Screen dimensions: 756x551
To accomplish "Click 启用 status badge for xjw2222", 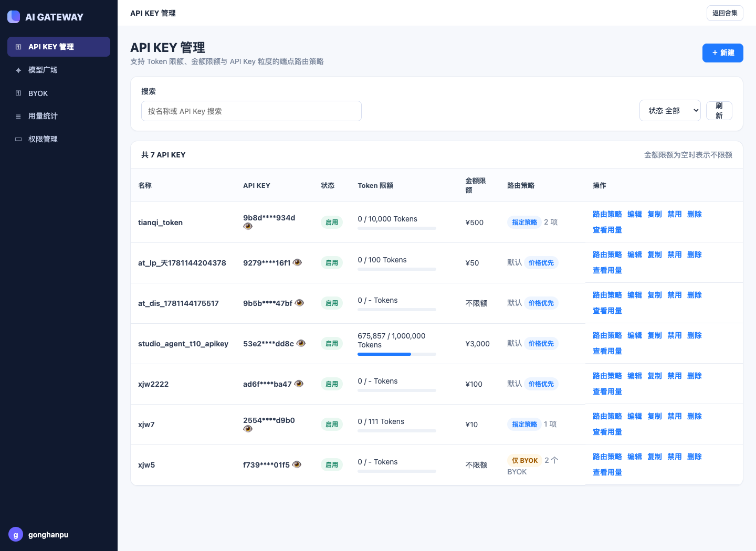I will pos(332,384).
